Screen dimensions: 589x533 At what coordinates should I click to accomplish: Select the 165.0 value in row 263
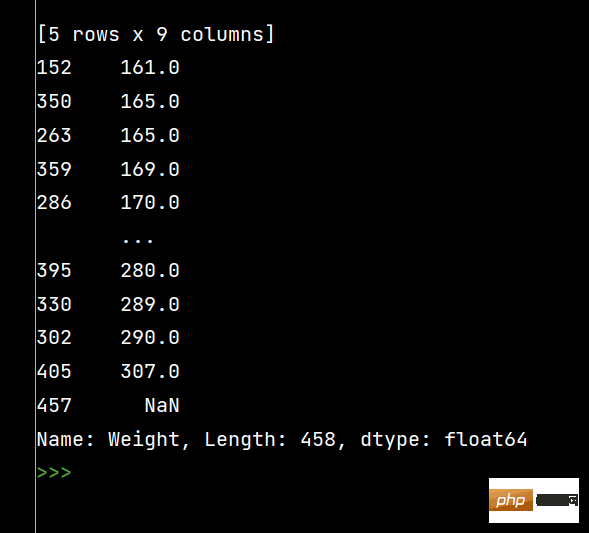(x=150, y=136)
